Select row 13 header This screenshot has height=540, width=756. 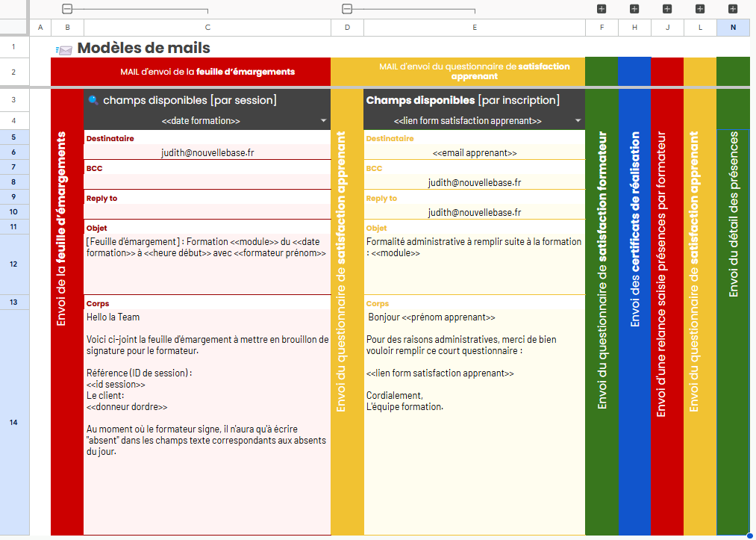click(13, 302)
